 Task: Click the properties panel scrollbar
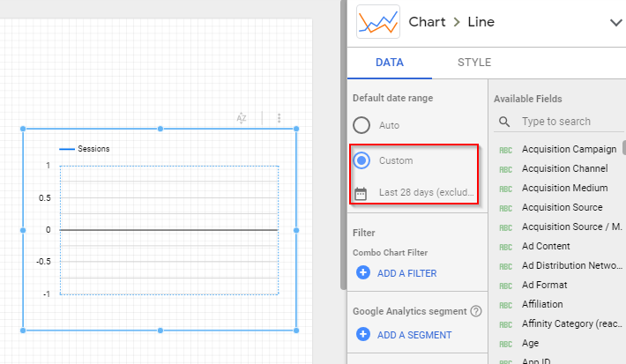[x=343, y=145]
